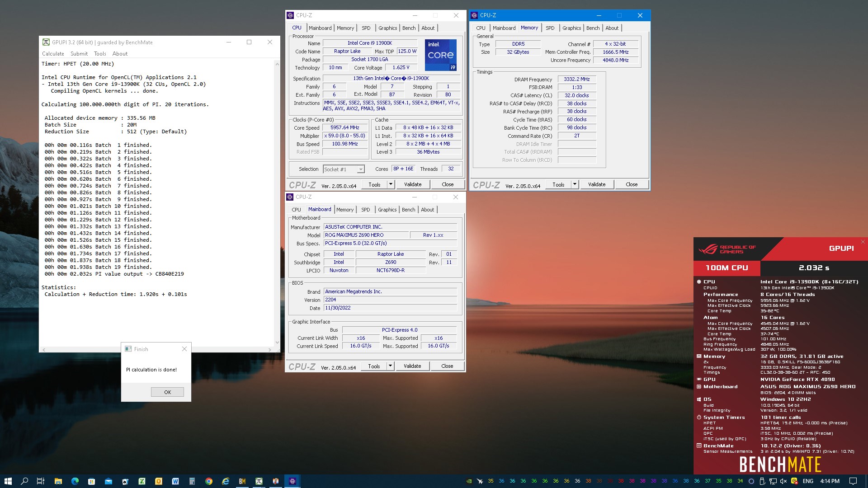
Task: Switch to BenchMate (BM) taskbar icon
Action: coord(242,481)
